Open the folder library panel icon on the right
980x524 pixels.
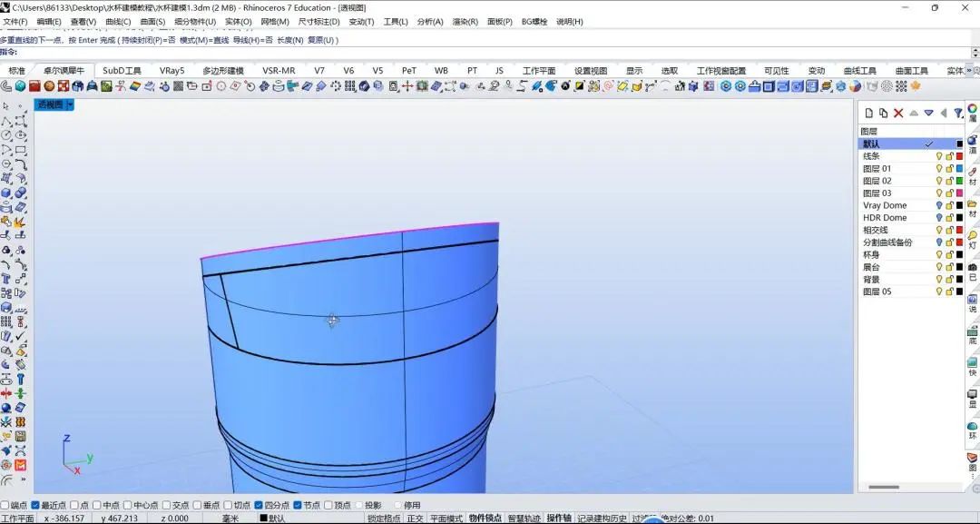click(x=973, y=203)
